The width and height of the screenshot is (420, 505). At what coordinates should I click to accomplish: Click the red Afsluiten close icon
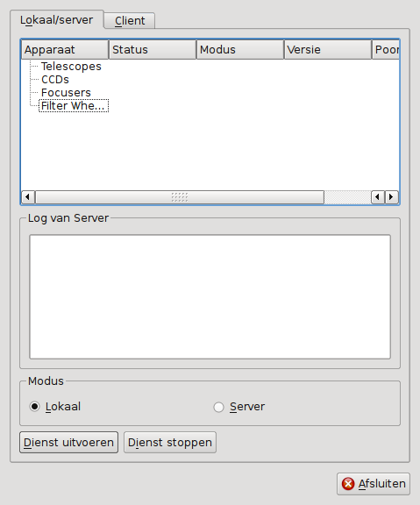348,484
